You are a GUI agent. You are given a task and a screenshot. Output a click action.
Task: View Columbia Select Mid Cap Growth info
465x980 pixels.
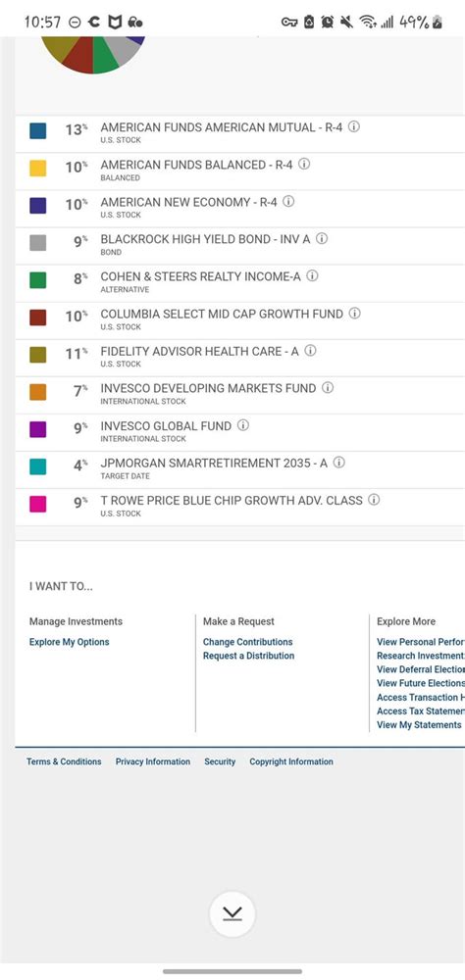point(355,314)
